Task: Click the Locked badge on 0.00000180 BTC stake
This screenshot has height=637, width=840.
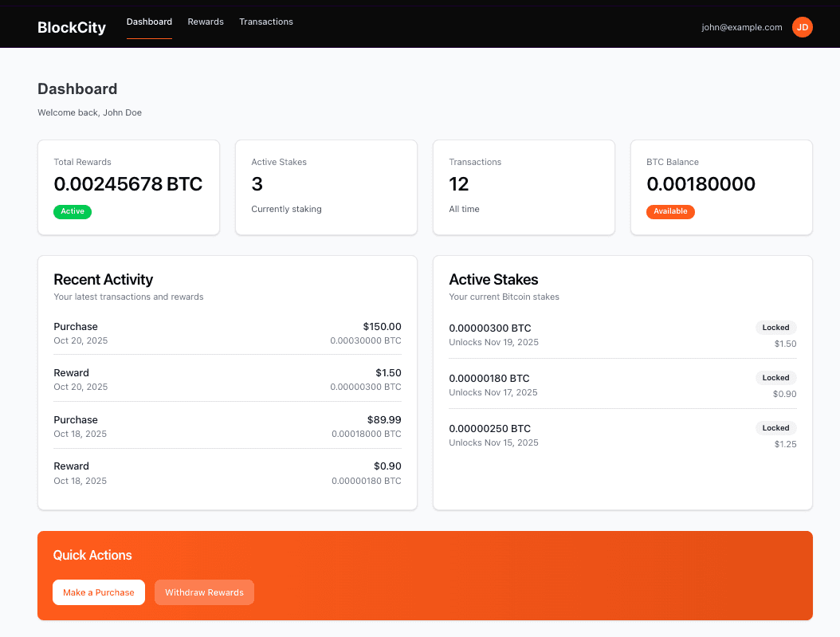Action: pos(775,378)
